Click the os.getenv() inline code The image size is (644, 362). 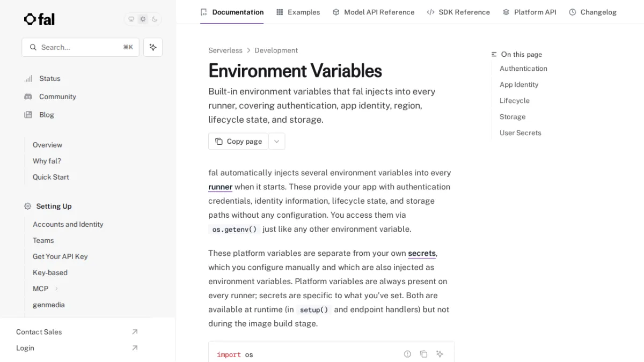tap(235, 229)
